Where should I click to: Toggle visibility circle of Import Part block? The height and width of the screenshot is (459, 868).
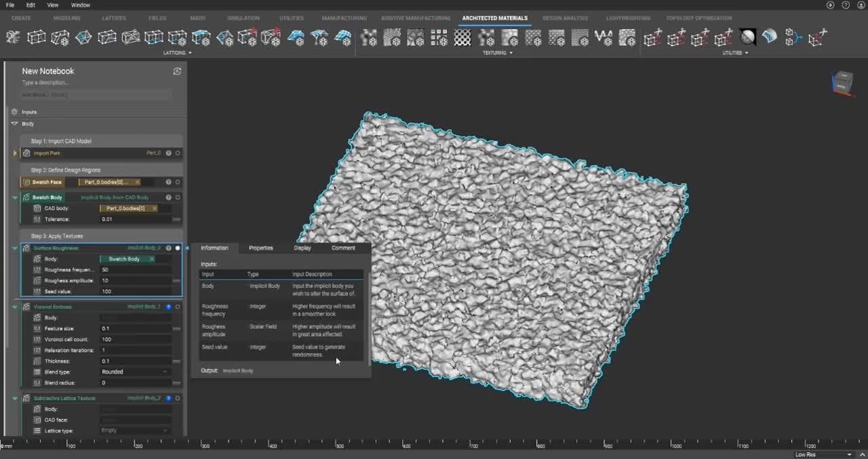(x=178, y=153)
